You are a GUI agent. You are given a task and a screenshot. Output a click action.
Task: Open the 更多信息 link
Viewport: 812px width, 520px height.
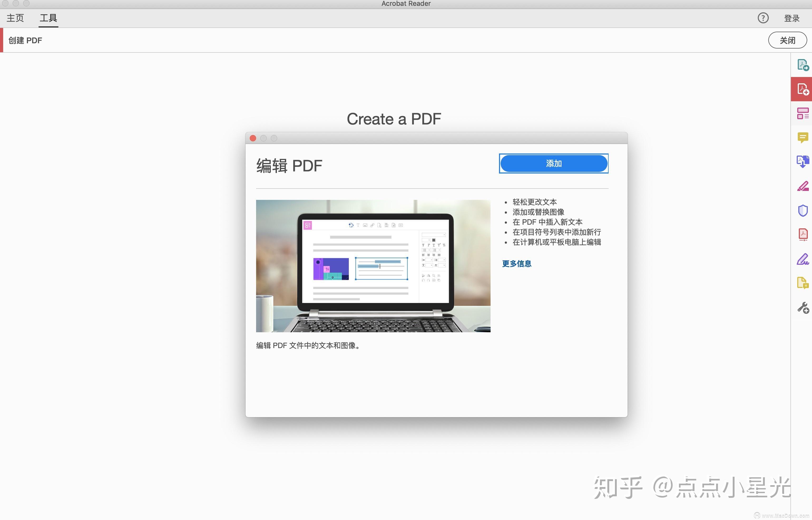tap(516, 264)
